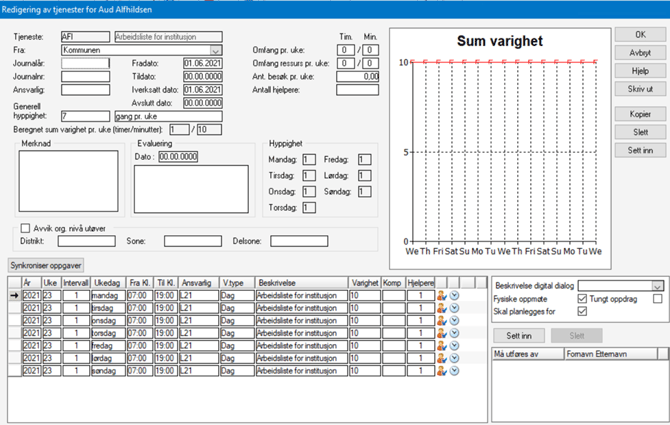This screenshot has height=425, width=670.
Task: Click the Ukedag column header
Action: tap(109, 283)
